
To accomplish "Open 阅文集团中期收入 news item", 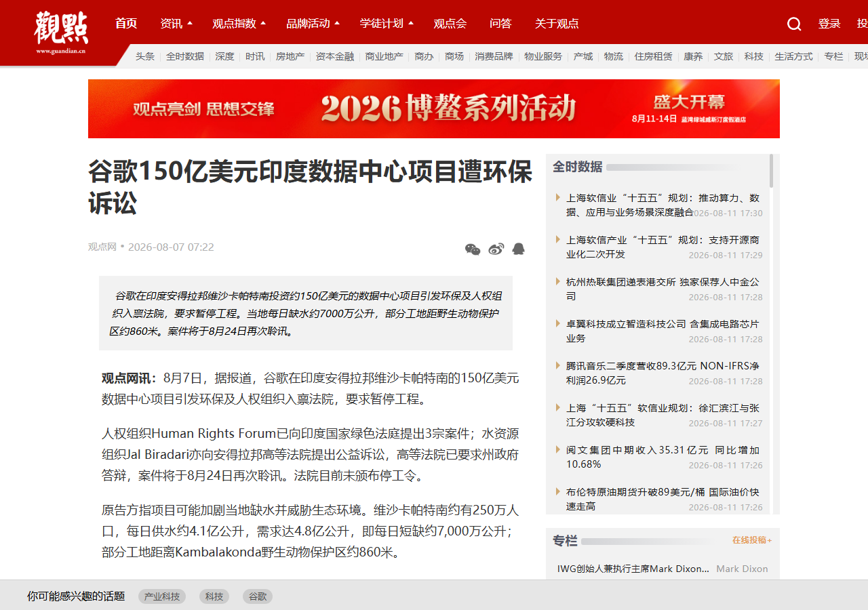I will pos(663,457).
